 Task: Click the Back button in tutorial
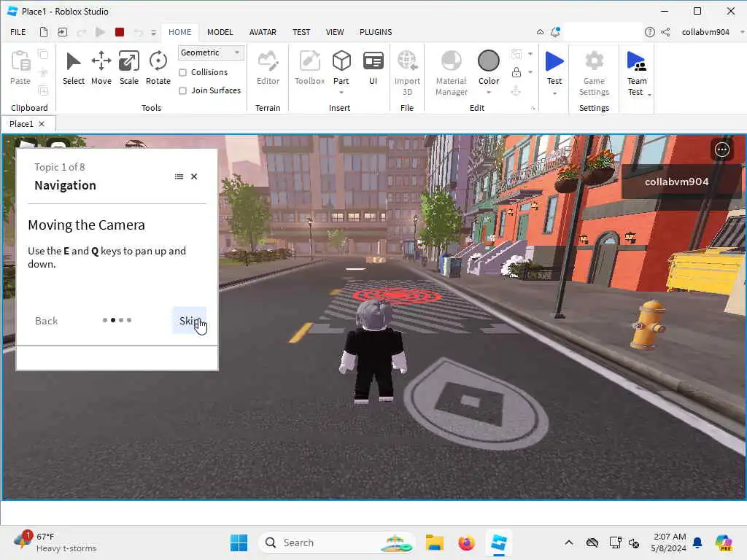coord(46,321)
